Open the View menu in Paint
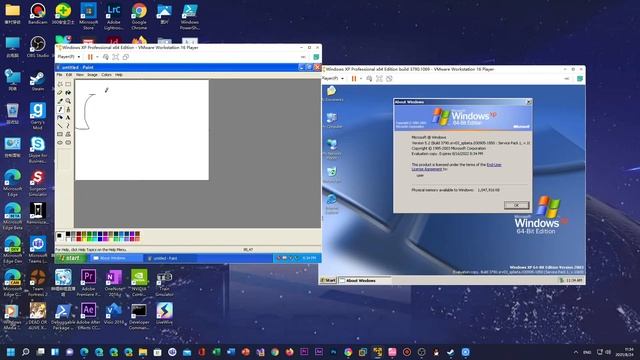640x360 pixels. click(80, 75)
